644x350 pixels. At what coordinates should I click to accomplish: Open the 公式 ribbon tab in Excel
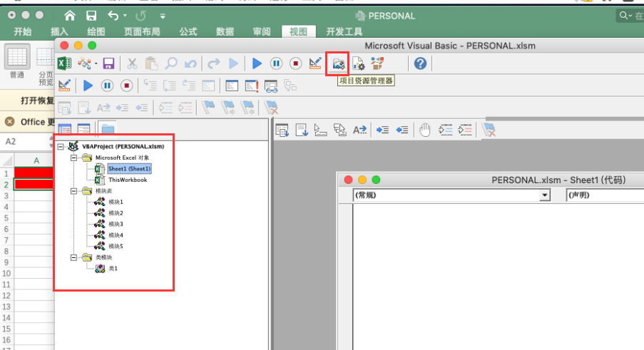pos(188,31)
